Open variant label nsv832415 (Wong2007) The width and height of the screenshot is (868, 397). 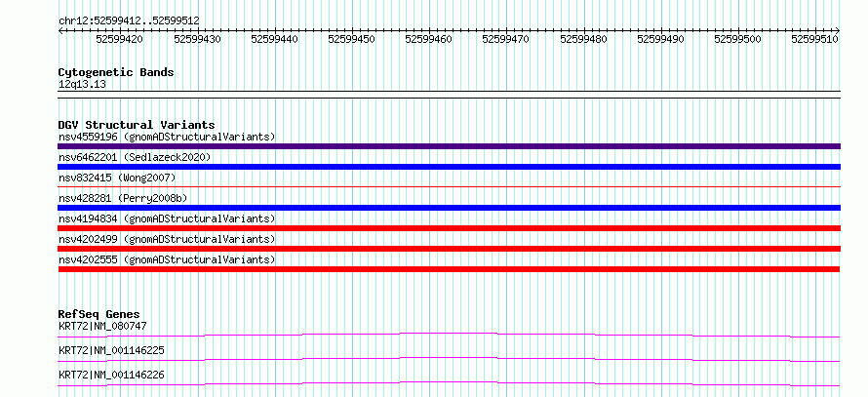click(x=117, y=178)
